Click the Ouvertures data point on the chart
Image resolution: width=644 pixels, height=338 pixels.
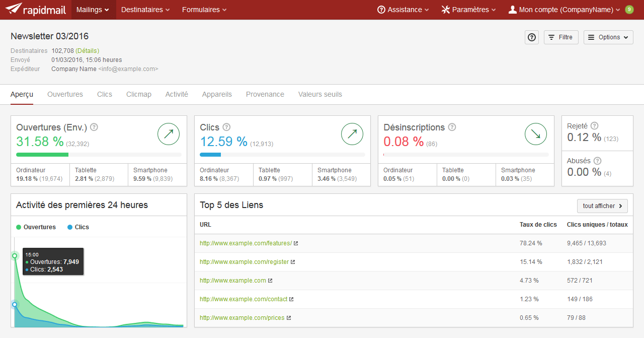tap(15, 256)
